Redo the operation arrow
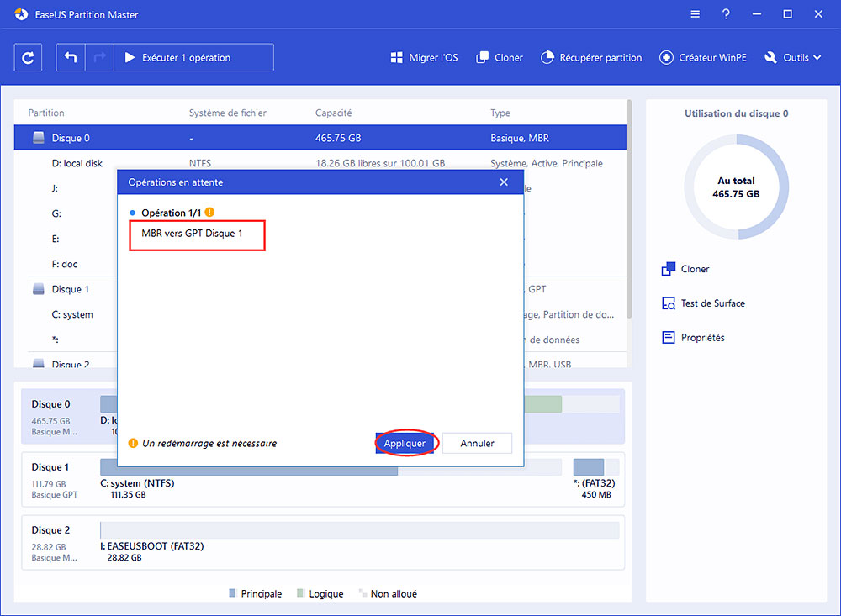The height and width of the screenshot is (616, 841). (100, 57)
